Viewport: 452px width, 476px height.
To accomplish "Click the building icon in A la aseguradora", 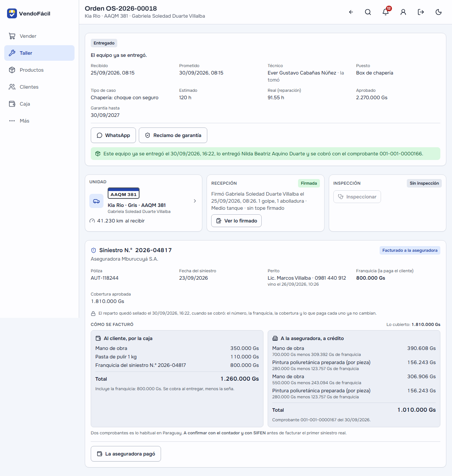I will coord(275,338).
